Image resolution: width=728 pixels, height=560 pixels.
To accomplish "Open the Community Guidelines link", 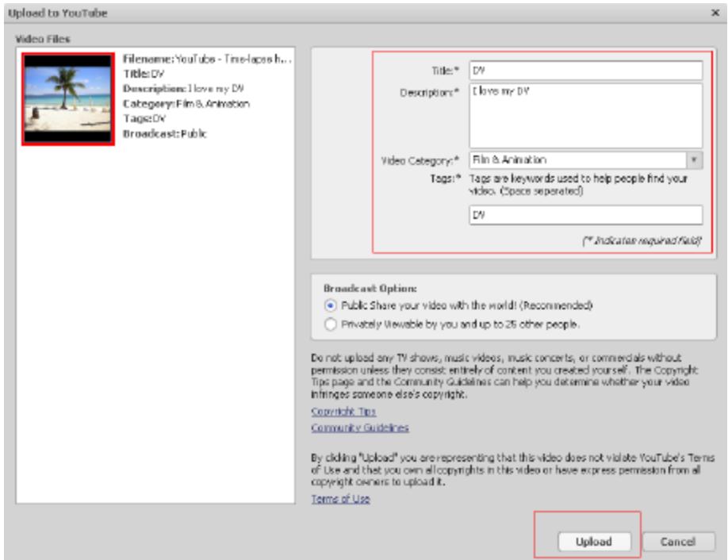I will [x=360, y=428].
